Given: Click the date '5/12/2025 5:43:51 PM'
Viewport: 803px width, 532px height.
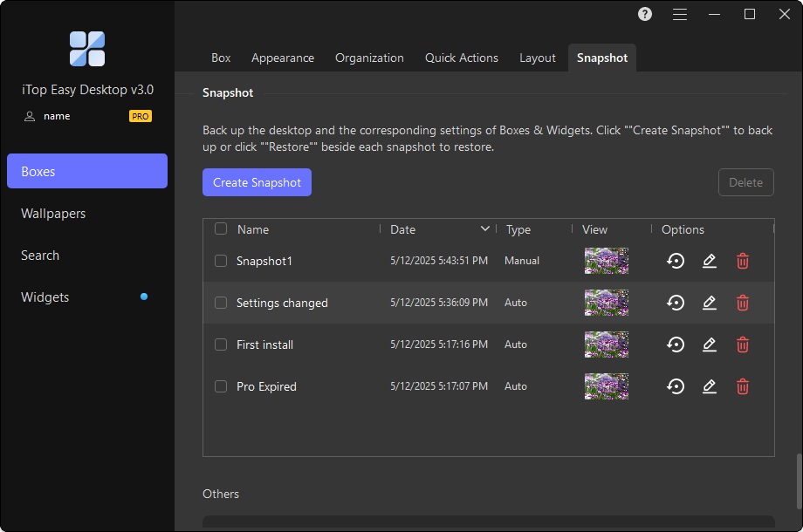Looking at the screenshot, I should [x=439, y=261].
